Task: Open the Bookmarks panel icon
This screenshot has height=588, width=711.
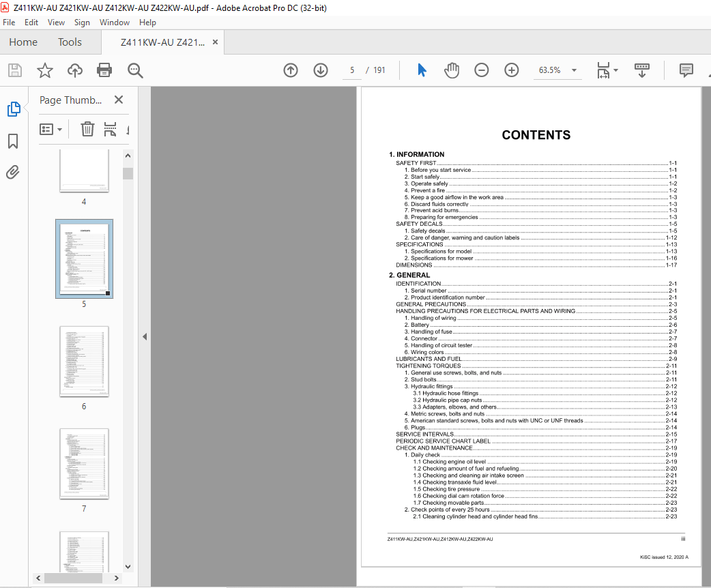Action: (12, 141)
